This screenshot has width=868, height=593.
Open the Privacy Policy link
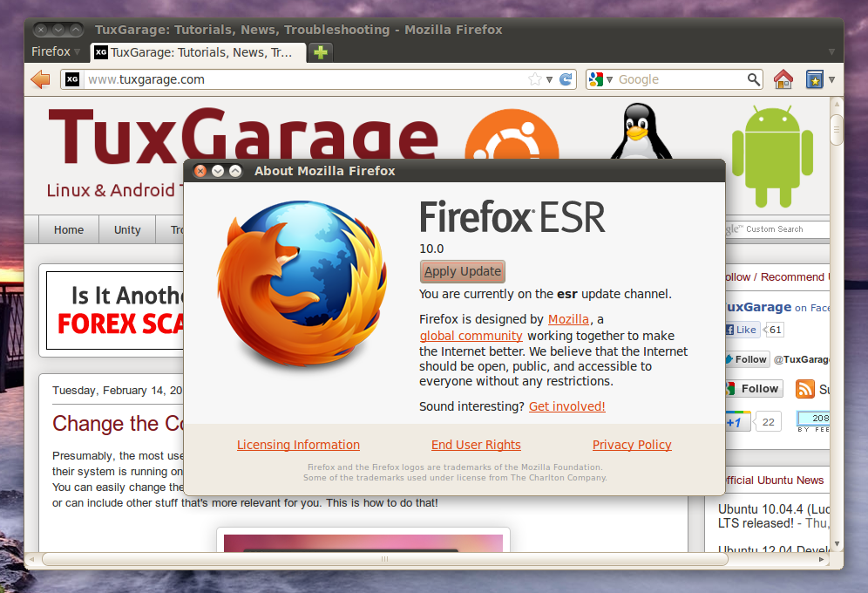[632, 445]
